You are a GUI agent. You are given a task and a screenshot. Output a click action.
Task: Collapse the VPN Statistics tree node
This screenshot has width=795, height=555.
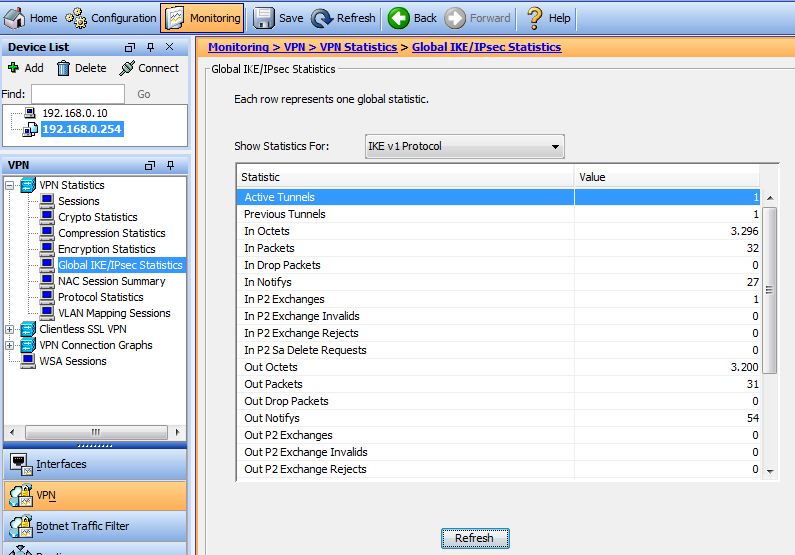[10, 186]
